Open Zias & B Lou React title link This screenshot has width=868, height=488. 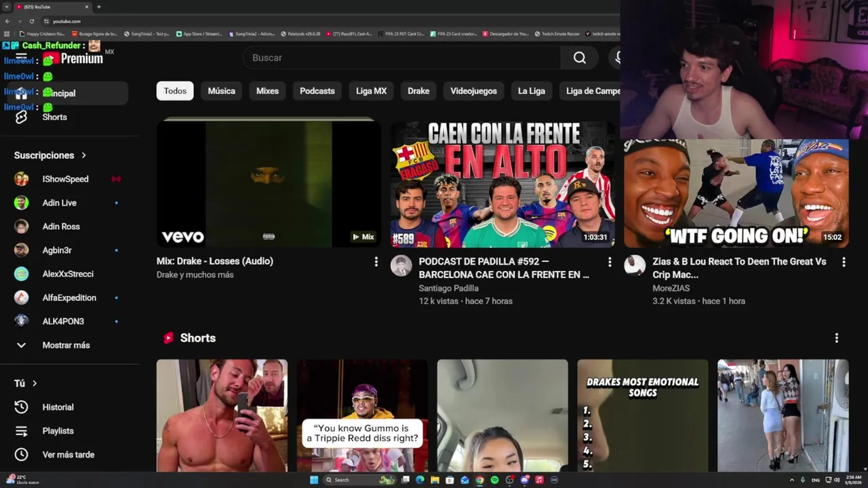click(x=740, y=268)
